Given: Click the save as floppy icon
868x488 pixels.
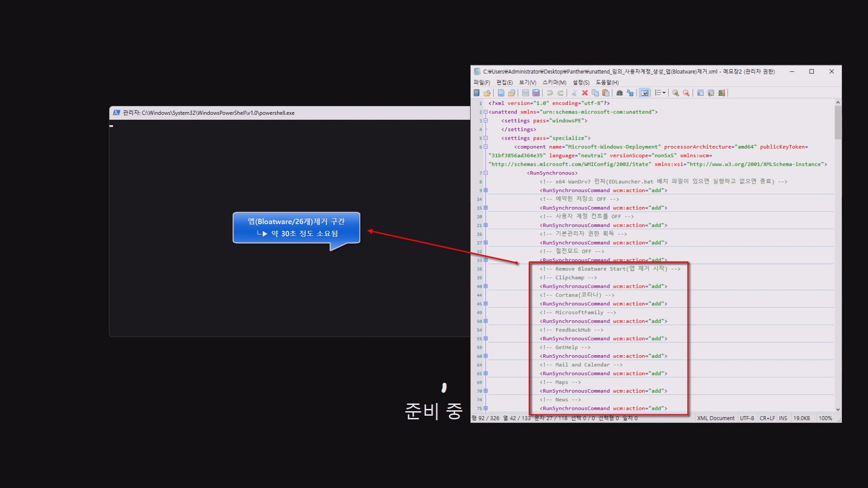Looking at the screenshot, I should (536, 93).
